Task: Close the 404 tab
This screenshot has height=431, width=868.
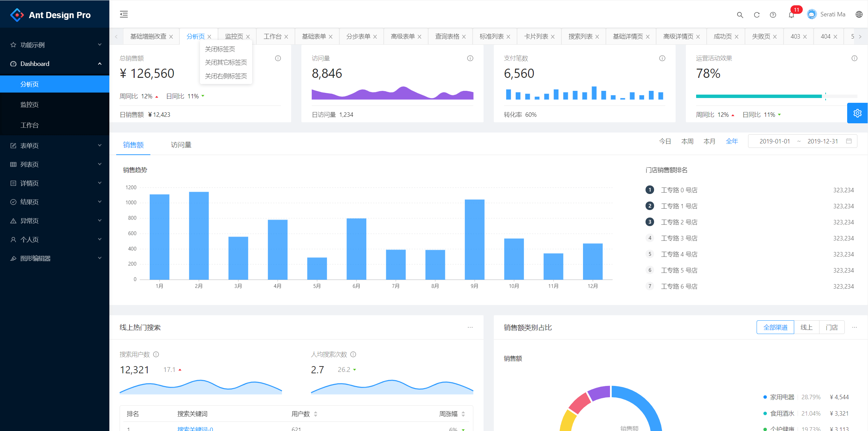Action: click(835, 37)
